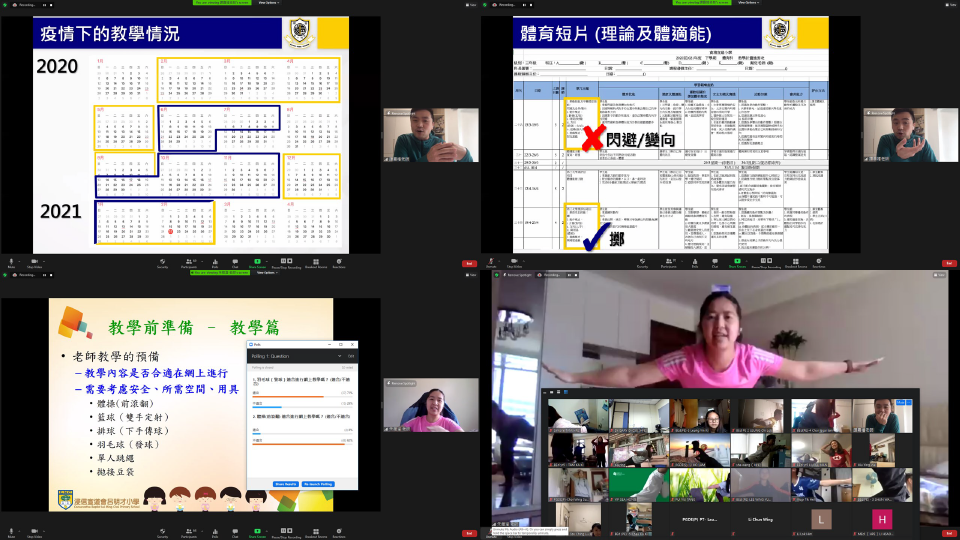Open View Options menu above 疫情下的教學情況 slide
This screenshot has height=540, width=960.
coord(268,2)
